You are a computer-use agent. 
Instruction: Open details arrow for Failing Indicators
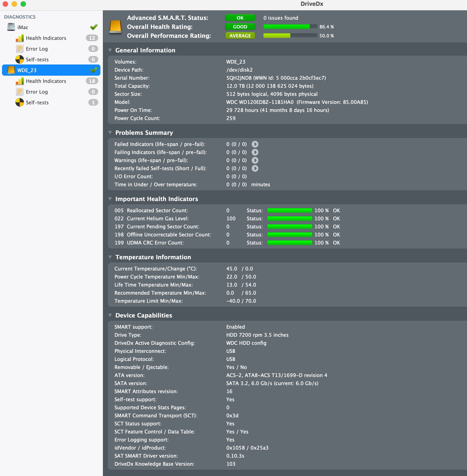point(255,152)
